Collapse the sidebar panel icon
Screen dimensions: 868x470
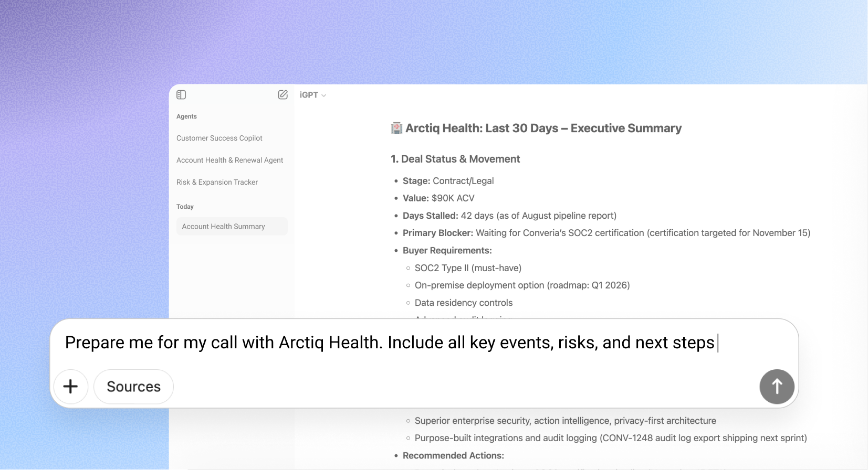181,95
